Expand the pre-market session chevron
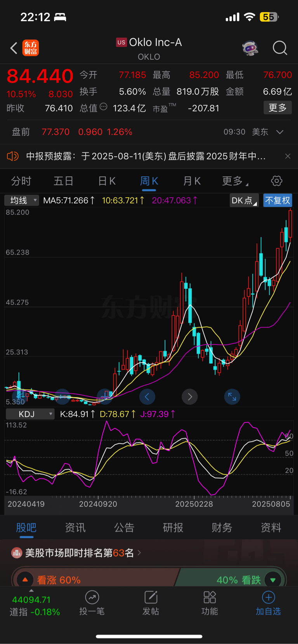Viewport: 298px width, 644px height. pyautogui.click(x=280, y=132)
